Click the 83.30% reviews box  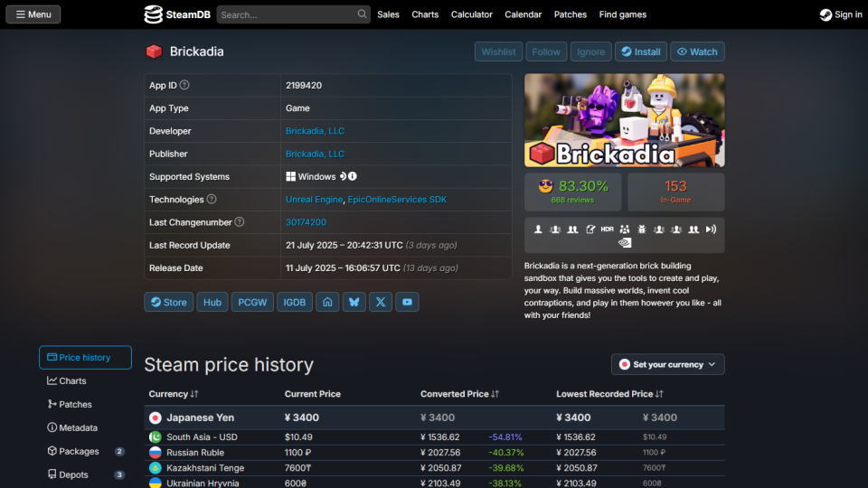pyautogui.click(x=573, y=192)
